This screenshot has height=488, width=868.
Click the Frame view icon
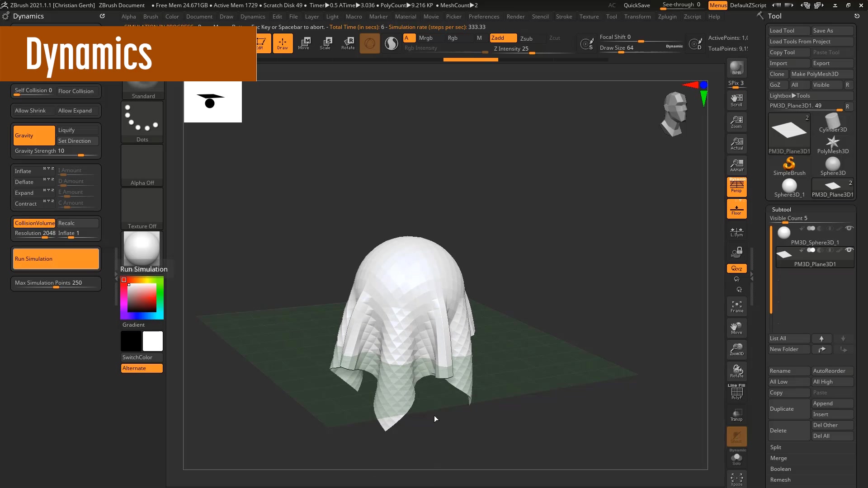tap(736, 306)
